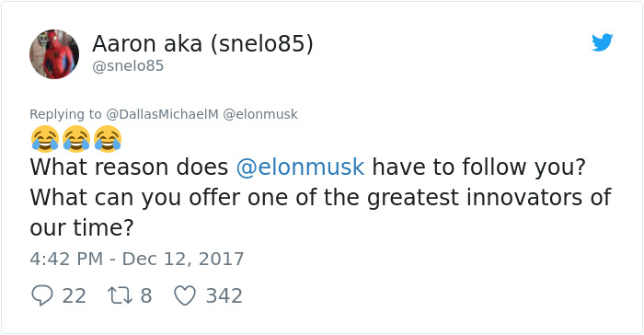The width and height of the screenshot is (644, 335).
Task: Open the display name Aaron aka (snelo85)
Action: 202,43
